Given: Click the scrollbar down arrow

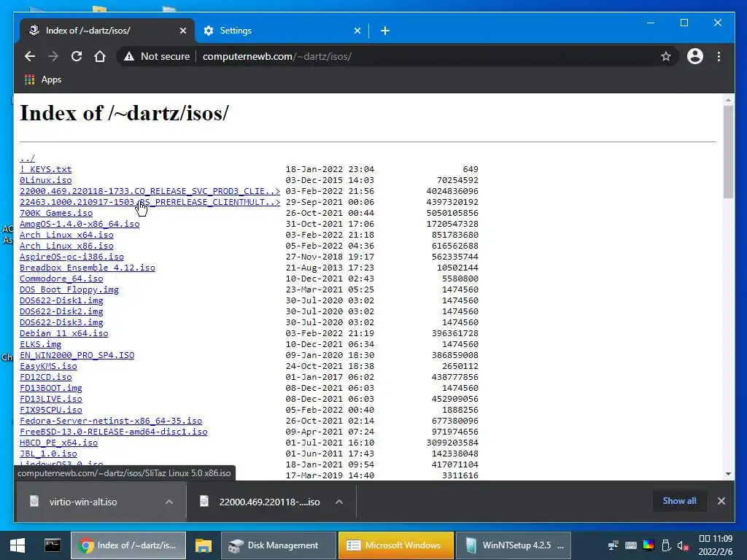Looking at the screenshot, I should tap(728, 474).
